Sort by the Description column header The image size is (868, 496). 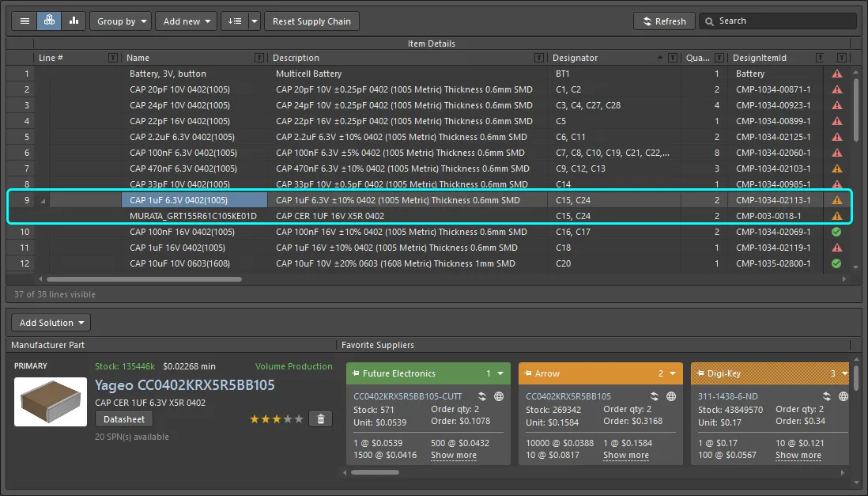(x=296, y=58)
